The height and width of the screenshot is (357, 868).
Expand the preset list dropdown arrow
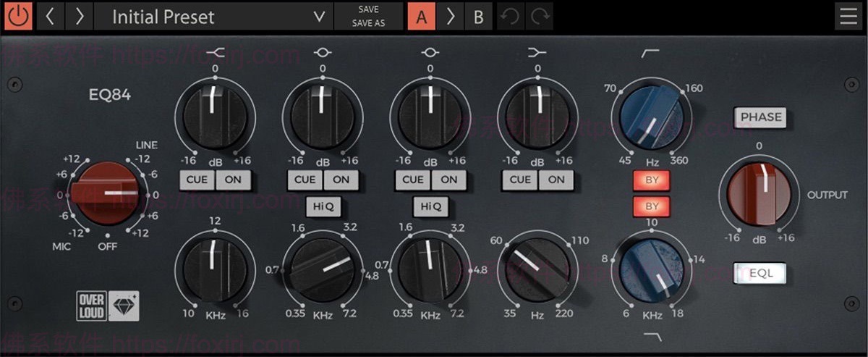click(319, 17)
